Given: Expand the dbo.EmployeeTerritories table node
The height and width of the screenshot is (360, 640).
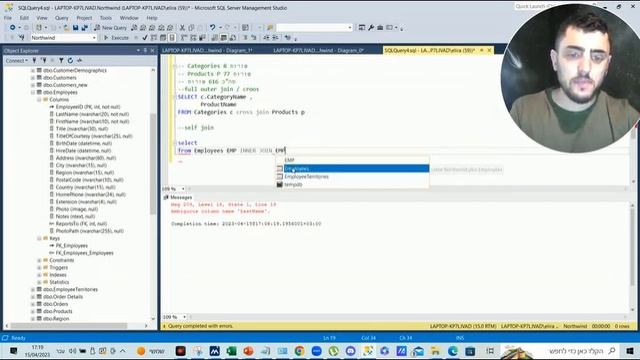Looking at the screenshot, I should (x=33, y=290).
